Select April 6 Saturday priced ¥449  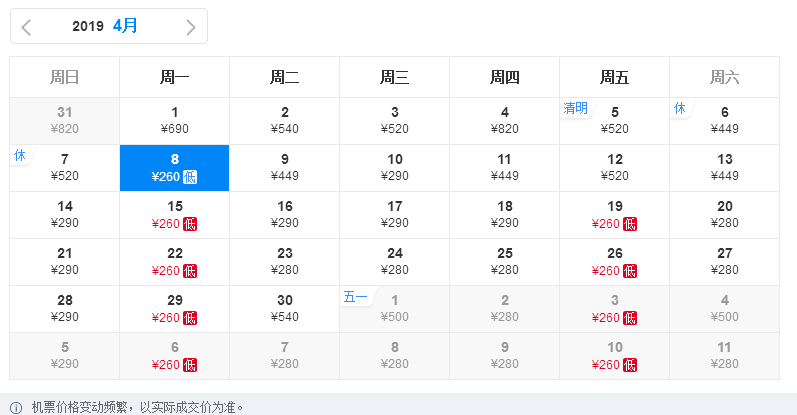724,121
